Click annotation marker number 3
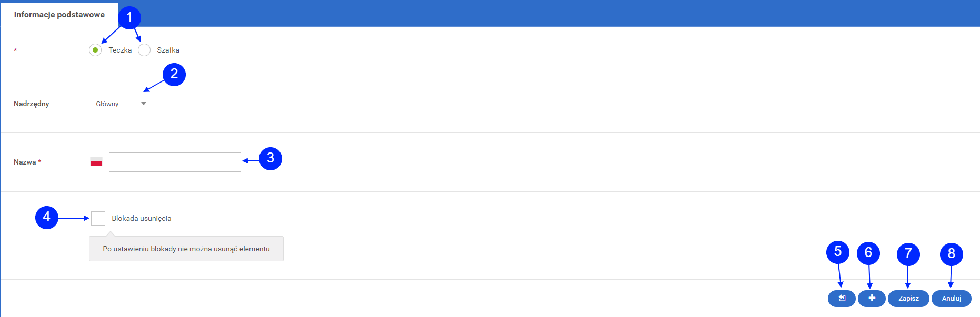Image resolution: width=980 pixels, height=317 pixels. 271,158
